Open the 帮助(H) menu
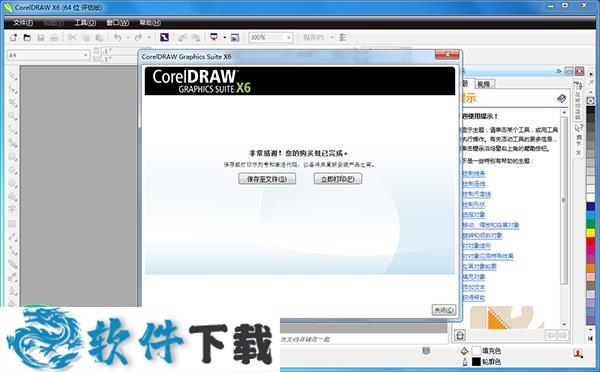Viewport: 600px width, 372px height. click(150, 23)
